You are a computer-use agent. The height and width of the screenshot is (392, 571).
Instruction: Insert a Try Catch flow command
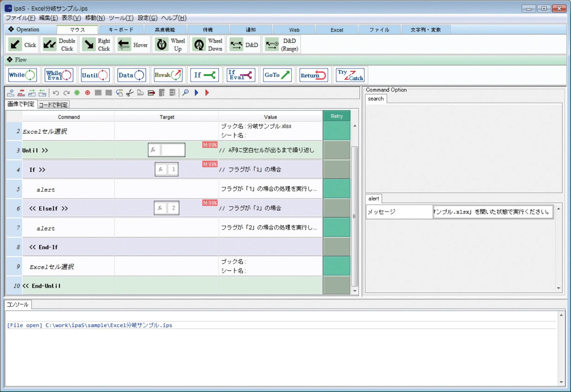point(350,75)
